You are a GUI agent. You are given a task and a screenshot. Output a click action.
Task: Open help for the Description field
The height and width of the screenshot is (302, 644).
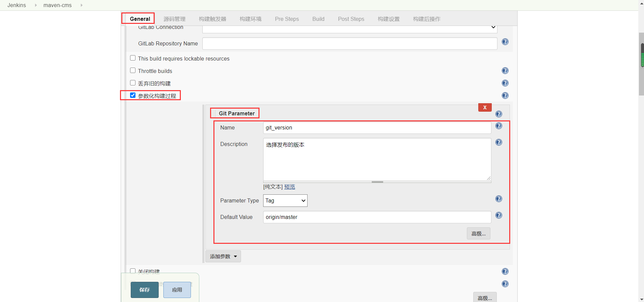[x=499, y=142]
